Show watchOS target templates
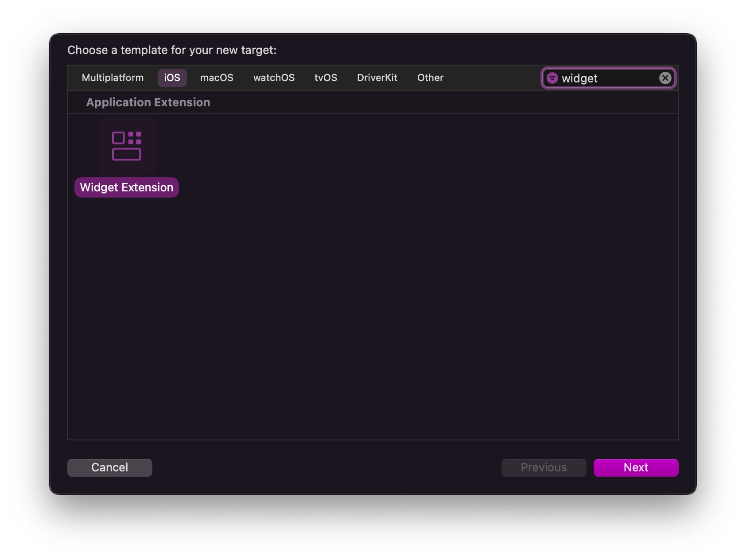The image size is (746, 560). (x=274, y=78)
